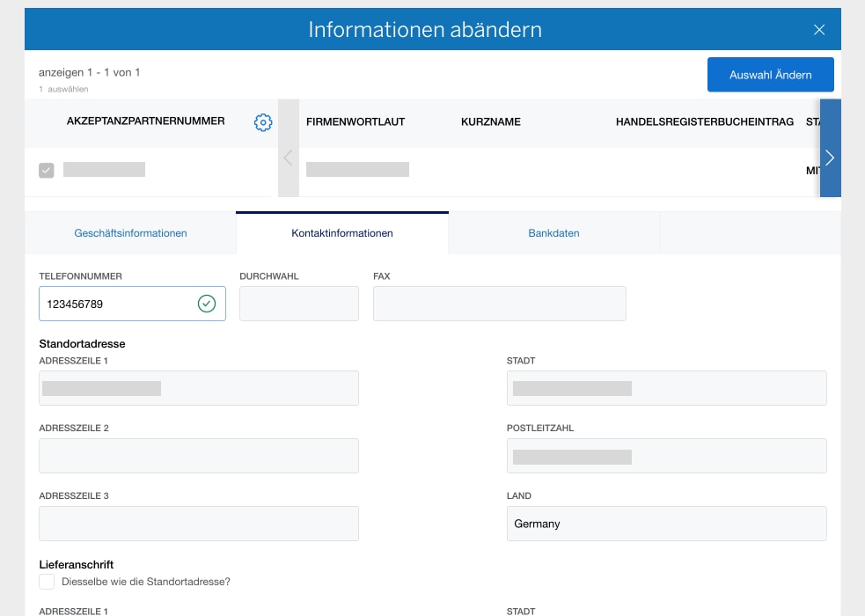This screenshot has width=865, height=616.
Task: Switch to the Bankdaten tab
Action: click(553, 232)
